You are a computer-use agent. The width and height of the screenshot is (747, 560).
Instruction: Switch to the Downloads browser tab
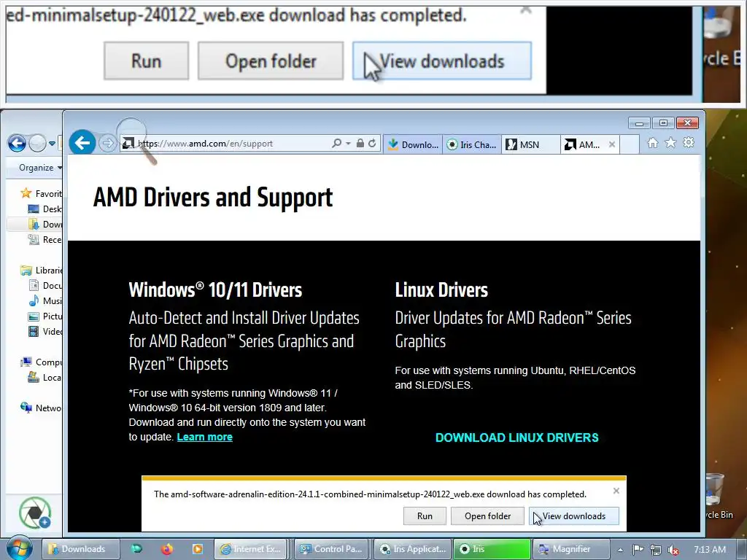point(413,145)
